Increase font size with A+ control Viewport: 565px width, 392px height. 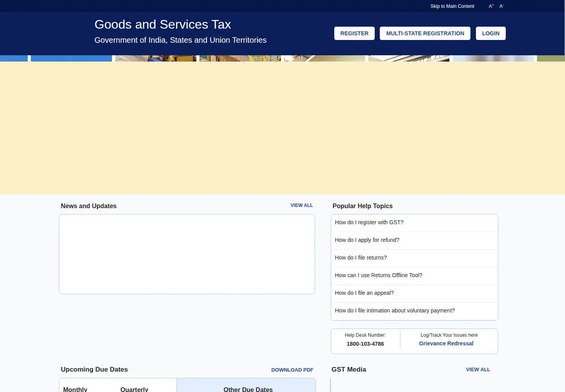pyautogui.click(x=491, y=6)
